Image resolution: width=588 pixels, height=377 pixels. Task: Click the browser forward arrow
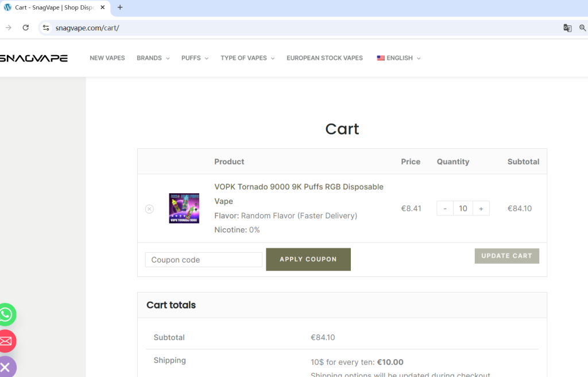click(8, 28)
